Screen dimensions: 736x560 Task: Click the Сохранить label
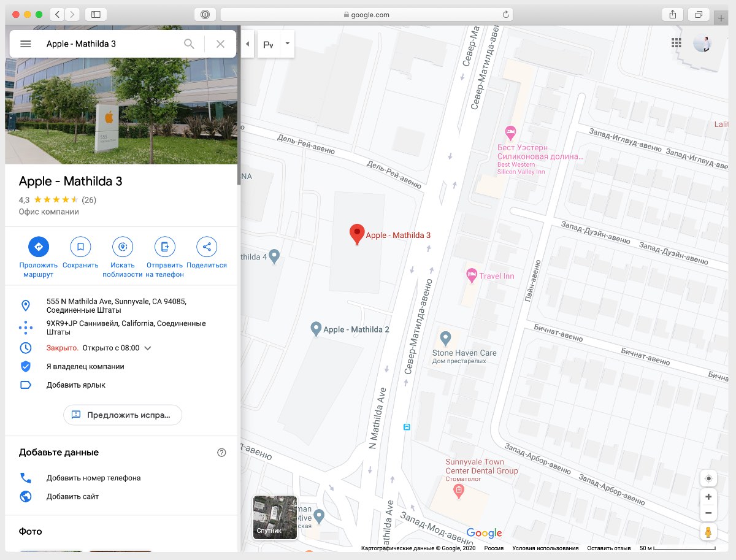80,266
